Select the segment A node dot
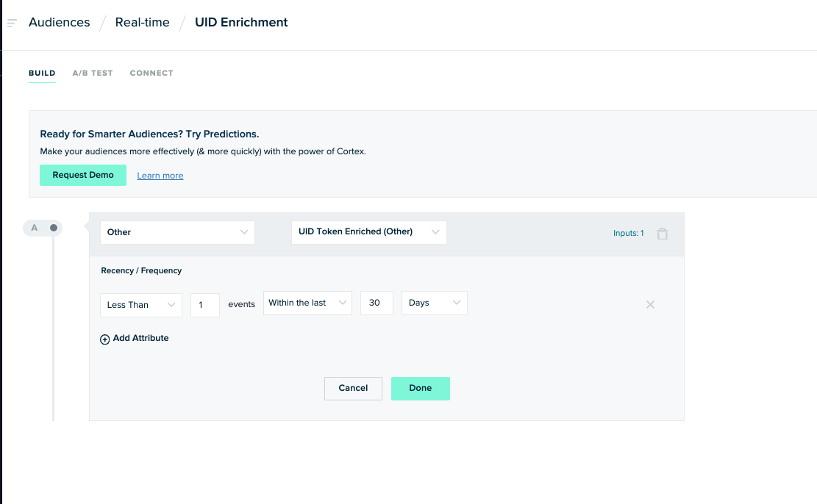This screenshot has height=504, width=817. click(x=53, y=228)
